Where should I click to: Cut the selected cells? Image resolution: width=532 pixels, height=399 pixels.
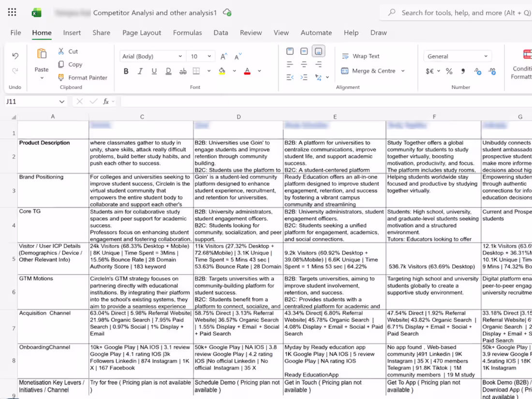point(68,51)
